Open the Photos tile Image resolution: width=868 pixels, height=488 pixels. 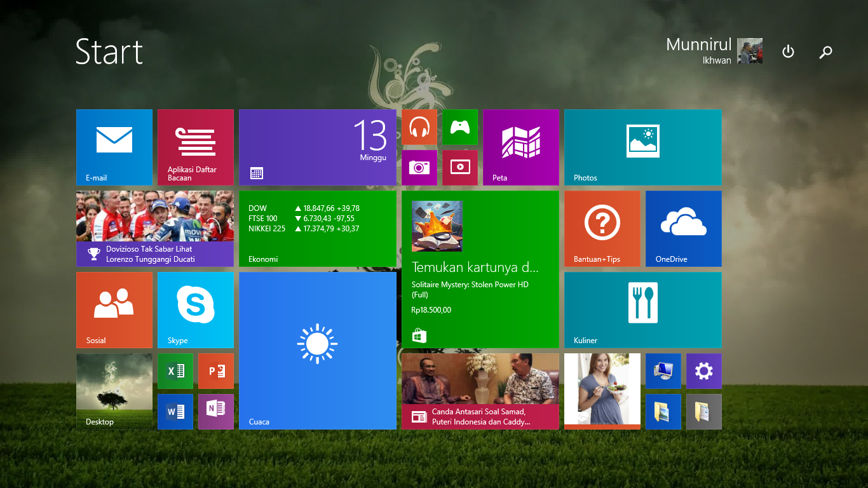click(x=643, y=147)
